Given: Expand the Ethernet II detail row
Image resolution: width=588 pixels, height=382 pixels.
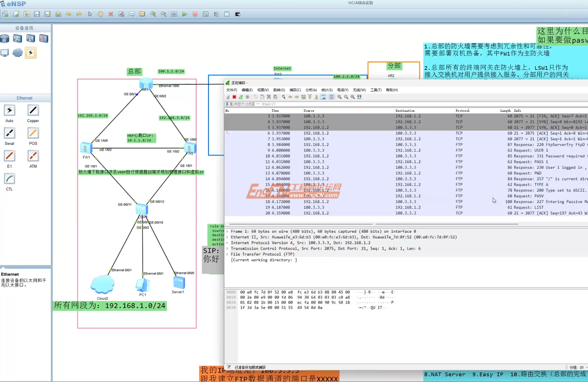Looking at the screenshot, I should pyautogui.click(x=227, y=237).
